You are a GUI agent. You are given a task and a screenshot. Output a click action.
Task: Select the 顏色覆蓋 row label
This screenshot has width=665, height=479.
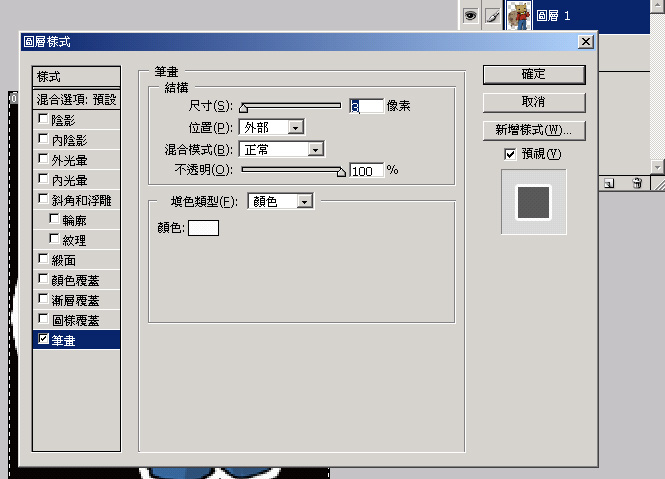click(75, 280)
